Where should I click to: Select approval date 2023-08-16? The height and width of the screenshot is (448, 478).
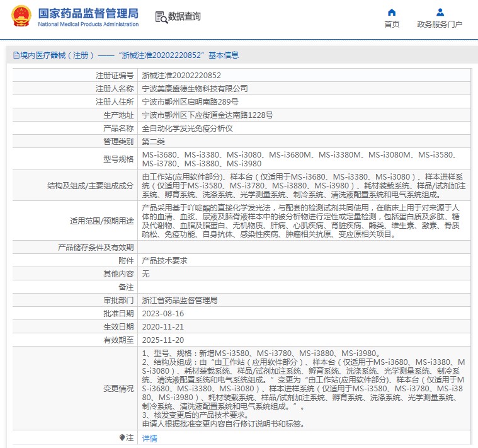pyautogui.click(x=162, y=314)
